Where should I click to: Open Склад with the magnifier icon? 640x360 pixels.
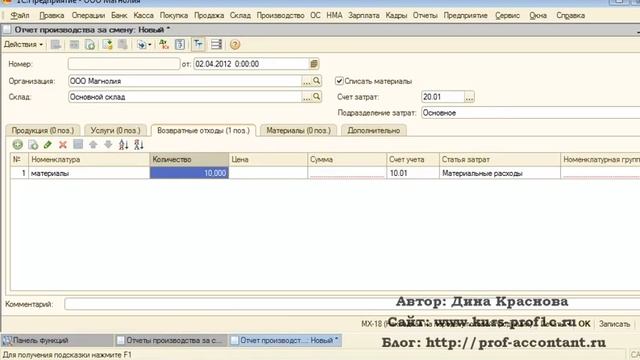point(317,97)
